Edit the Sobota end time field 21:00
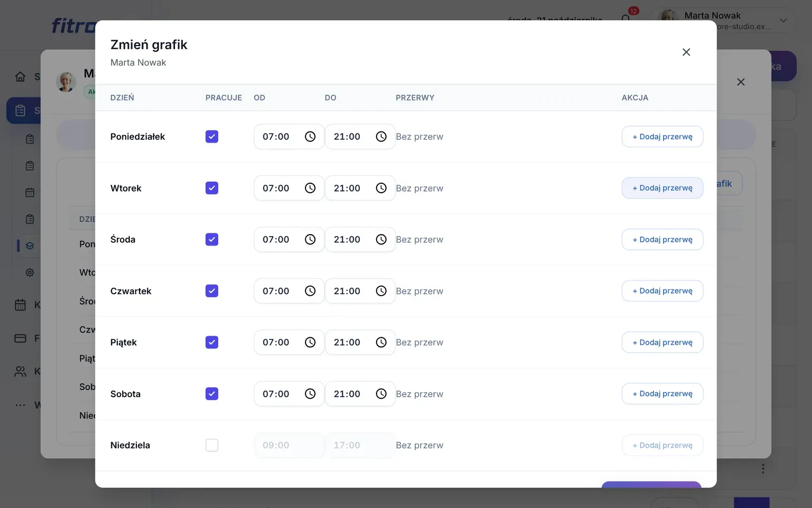 click(x=360, y=394)
